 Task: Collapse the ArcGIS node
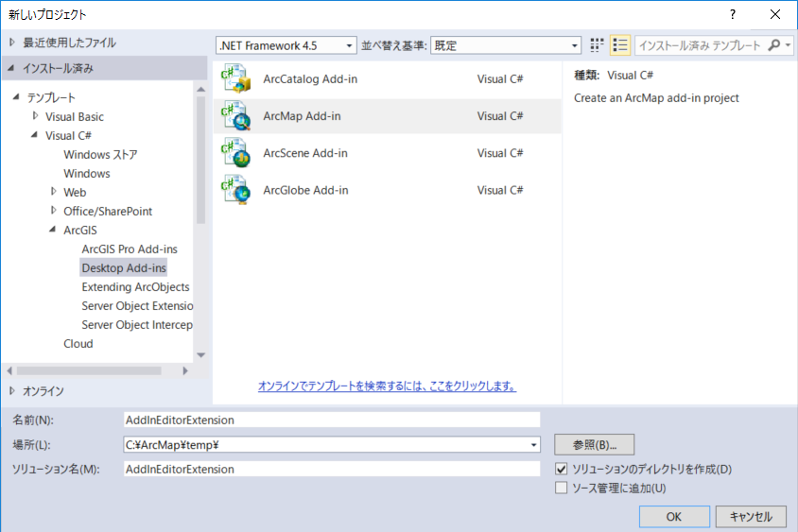pos(52,230)
